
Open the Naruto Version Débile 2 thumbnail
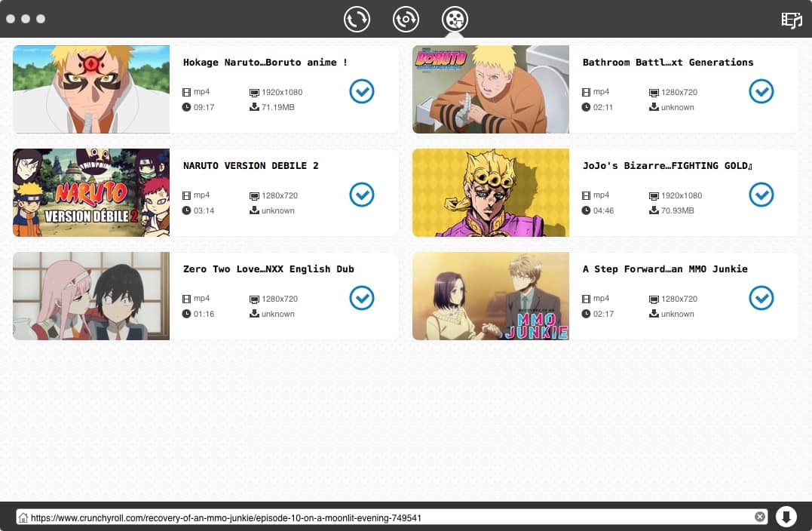(91, 193)
